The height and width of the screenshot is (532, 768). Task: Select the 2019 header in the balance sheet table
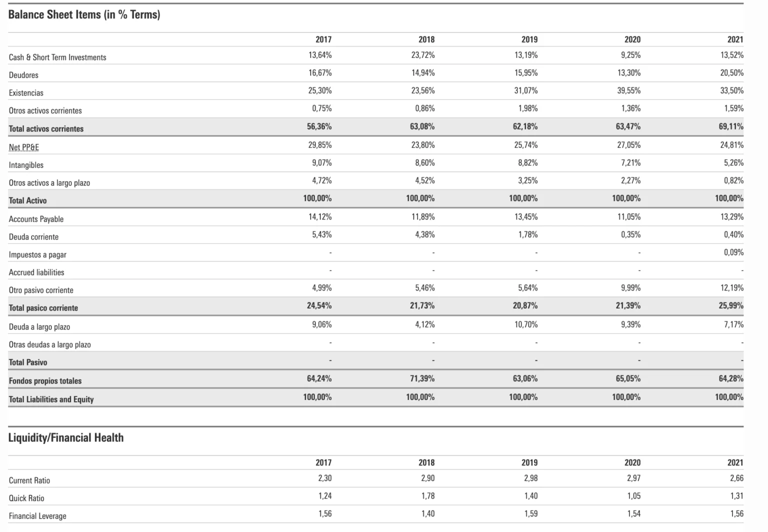coord(529,39)
